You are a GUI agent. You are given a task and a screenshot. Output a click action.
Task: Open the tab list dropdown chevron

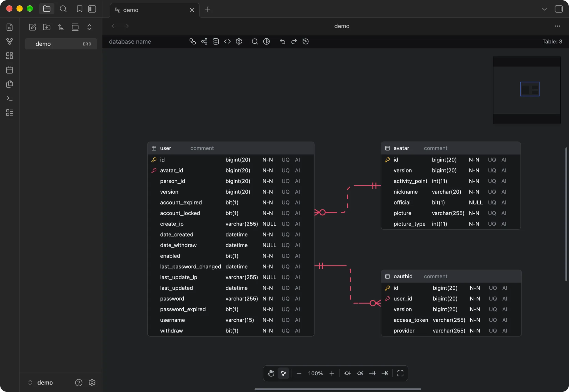[x=544, y=9]
